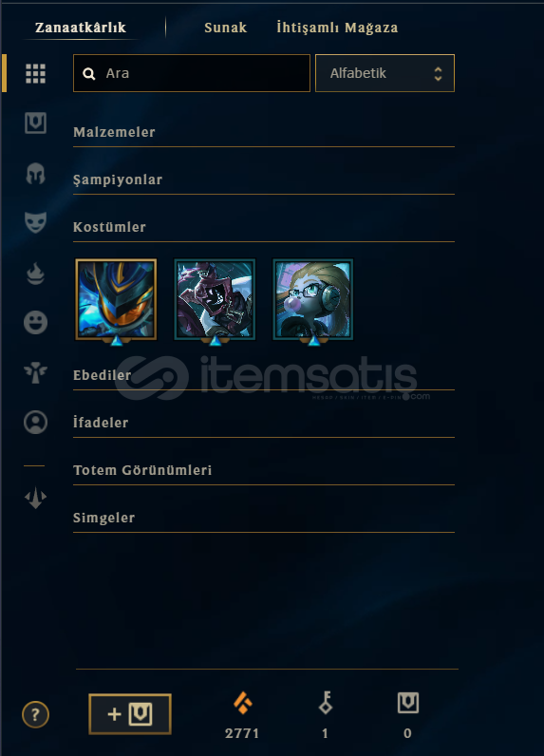Expand the Malzemeler section

click(x=264, y=132)
